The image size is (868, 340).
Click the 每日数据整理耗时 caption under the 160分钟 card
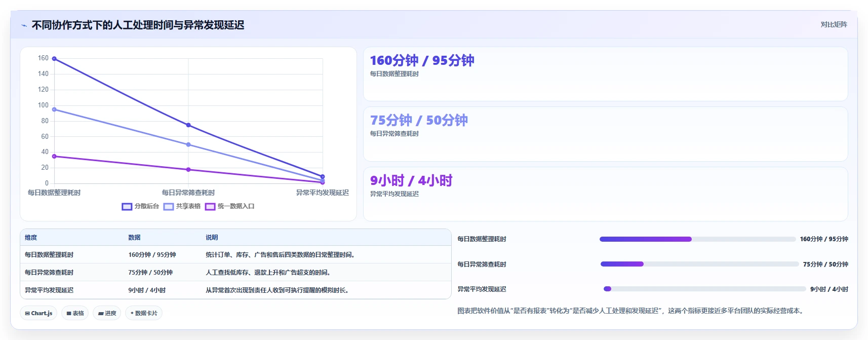pos(394,74)
